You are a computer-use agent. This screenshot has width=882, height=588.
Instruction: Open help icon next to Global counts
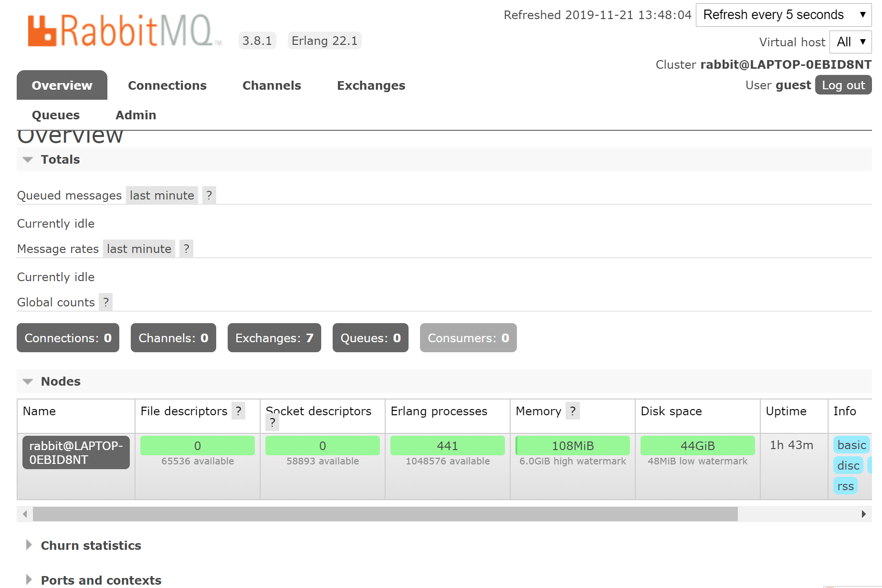(x=106, y=302)
